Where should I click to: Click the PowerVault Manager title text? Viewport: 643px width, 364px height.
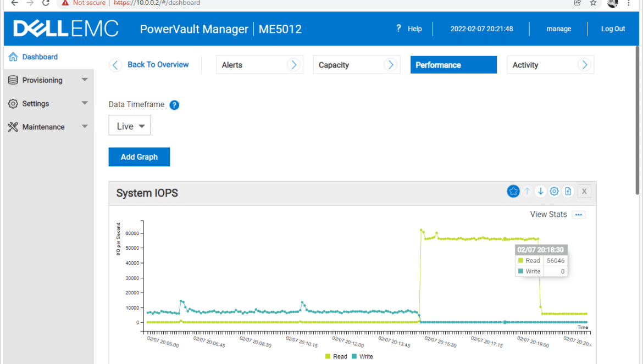click(194, 29)
